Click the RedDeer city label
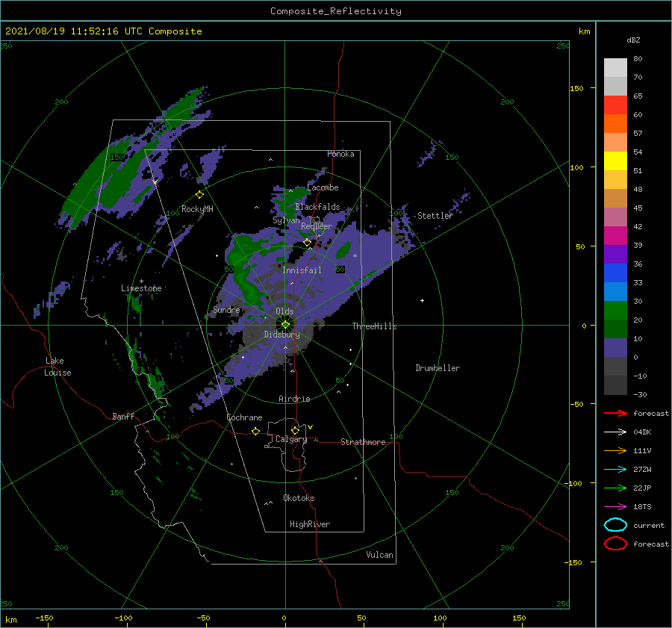The image size is (672, 628). [317, 226]
